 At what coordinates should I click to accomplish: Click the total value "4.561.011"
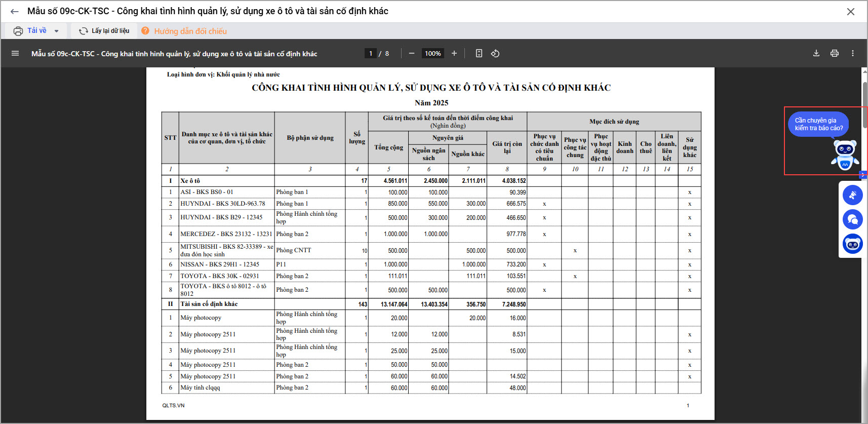click(x=395, y=181)
